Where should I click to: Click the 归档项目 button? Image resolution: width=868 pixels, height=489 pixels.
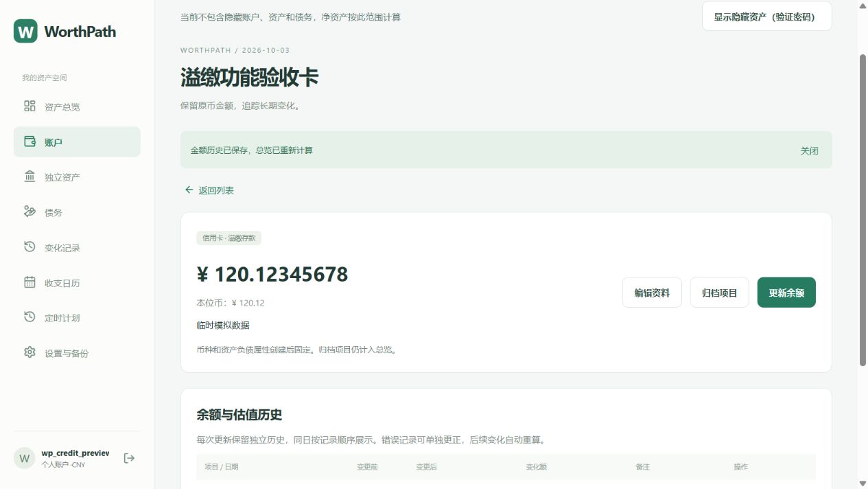click(719, 293)
